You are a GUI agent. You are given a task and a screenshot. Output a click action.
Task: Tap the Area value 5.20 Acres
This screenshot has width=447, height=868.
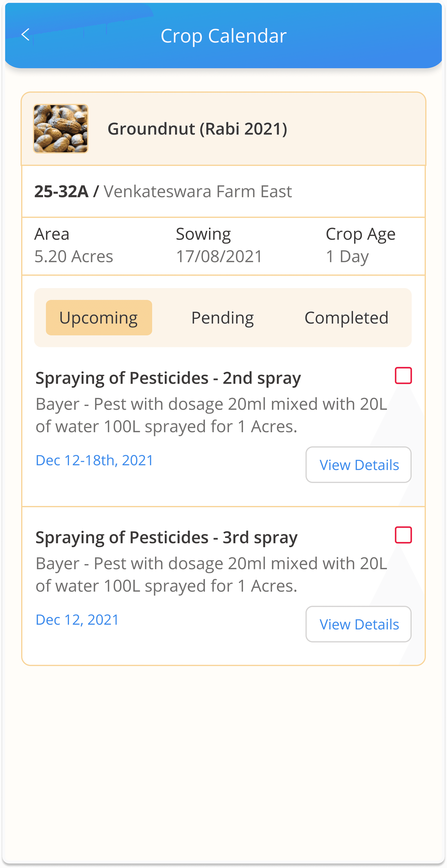coord(74,256)
